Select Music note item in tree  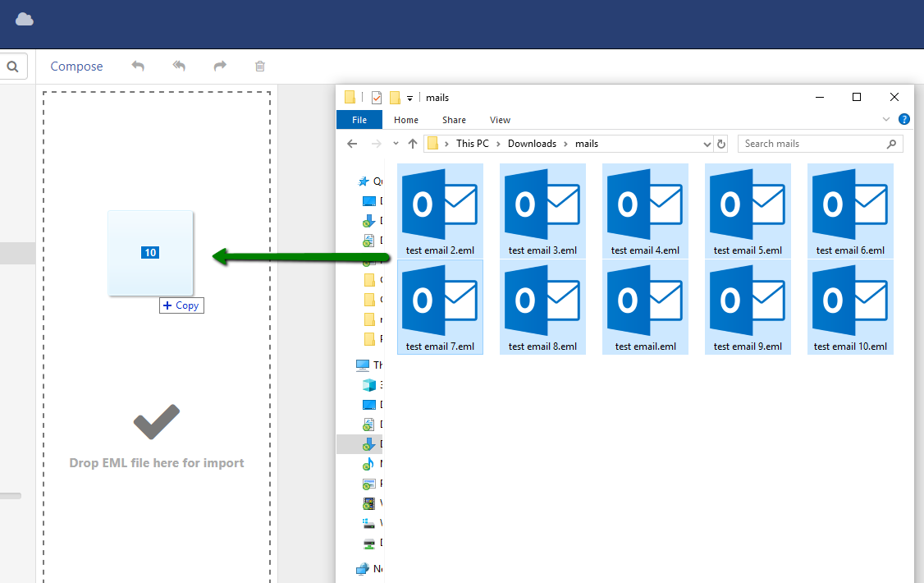click(x=370, y=464)
